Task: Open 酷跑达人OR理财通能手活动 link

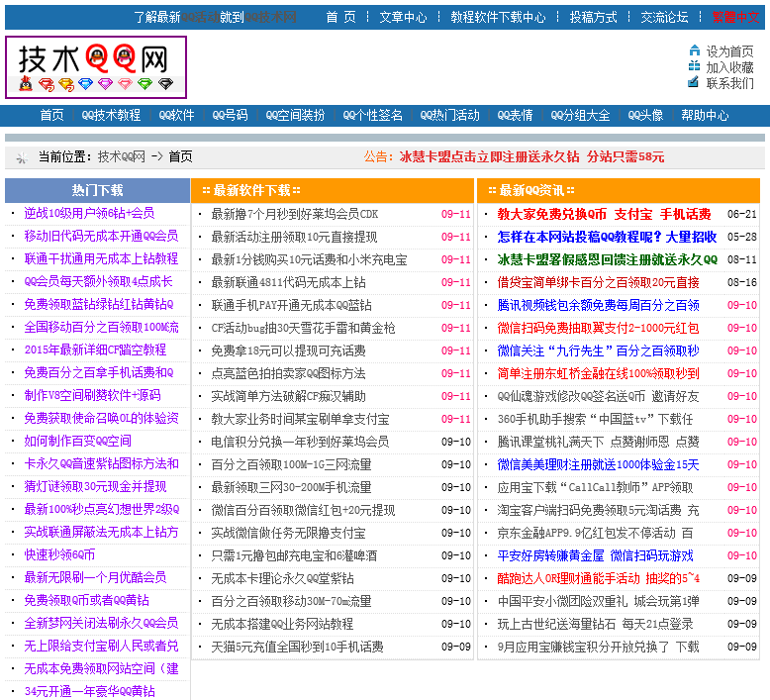Action: pyautogui.click(x=598, y=578)
